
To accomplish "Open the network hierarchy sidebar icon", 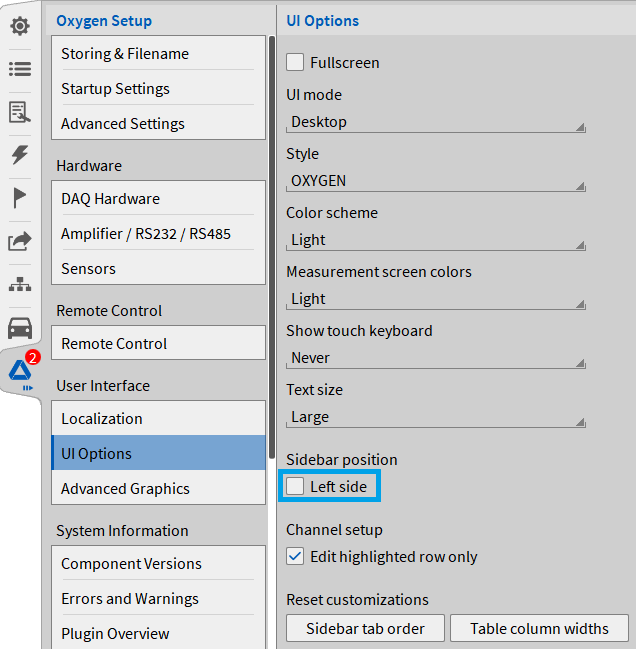I will coord(20,284).
